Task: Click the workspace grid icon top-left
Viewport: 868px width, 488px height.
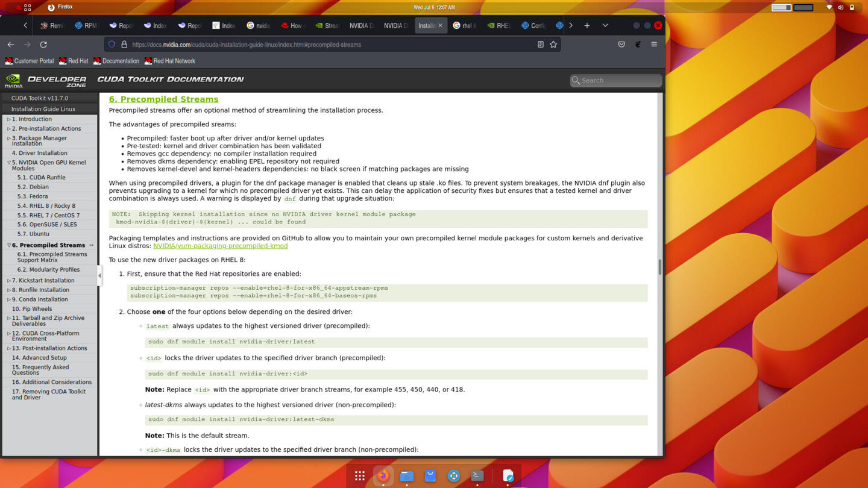Action: (x=27, y=7)
